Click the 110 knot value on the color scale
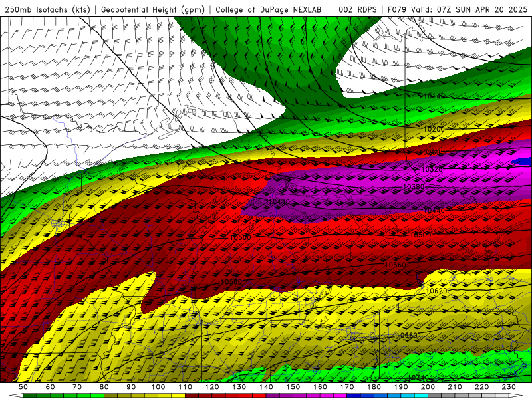 point(186,387)
